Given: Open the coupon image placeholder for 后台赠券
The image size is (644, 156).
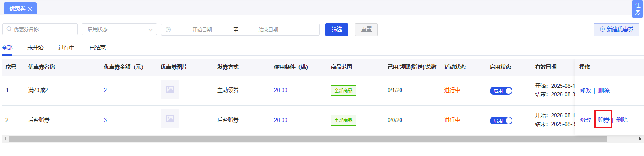Looking at the screenshot, I should point(170,119).
